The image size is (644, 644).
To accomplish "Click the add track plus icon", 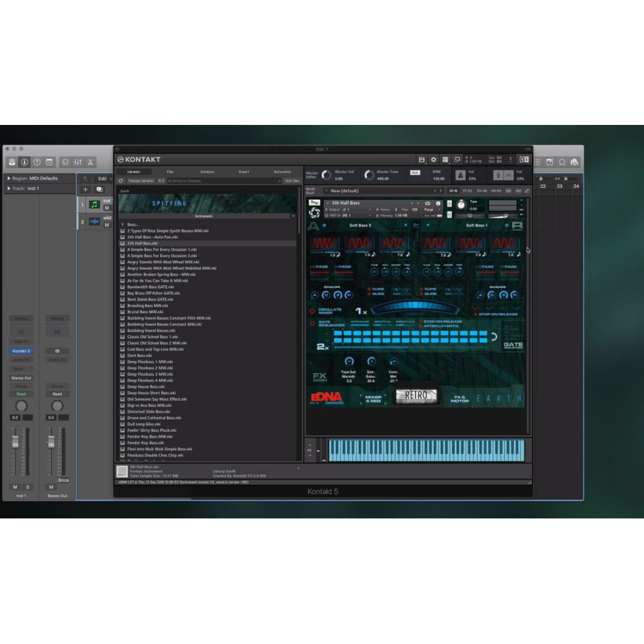I will [x=86, y=189].
